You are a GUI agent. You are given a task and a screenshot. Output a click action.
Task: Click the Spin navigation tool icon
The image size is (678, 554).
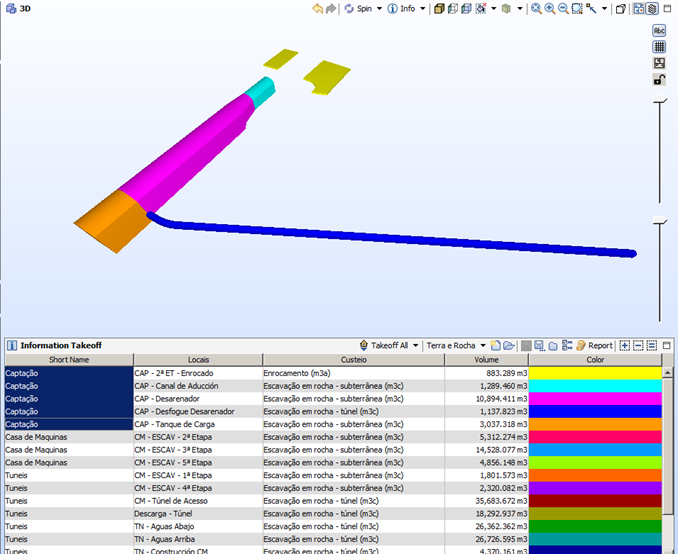349,8
